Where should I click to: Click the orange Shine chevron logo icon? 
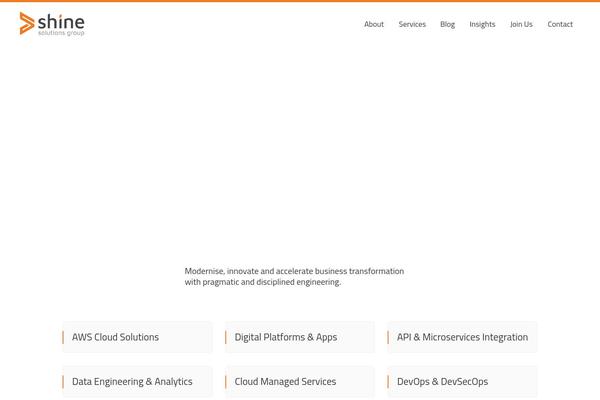[x=27, y=24]
